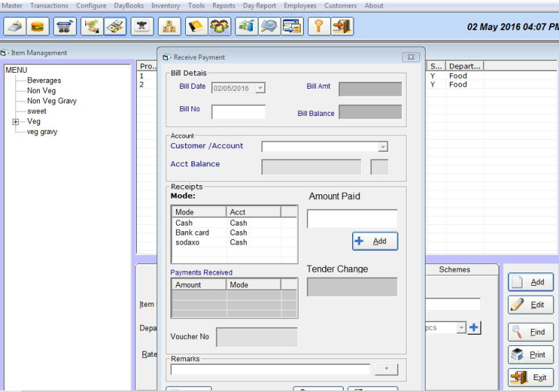Click the chef hat toolbar icon

point(143,27)
